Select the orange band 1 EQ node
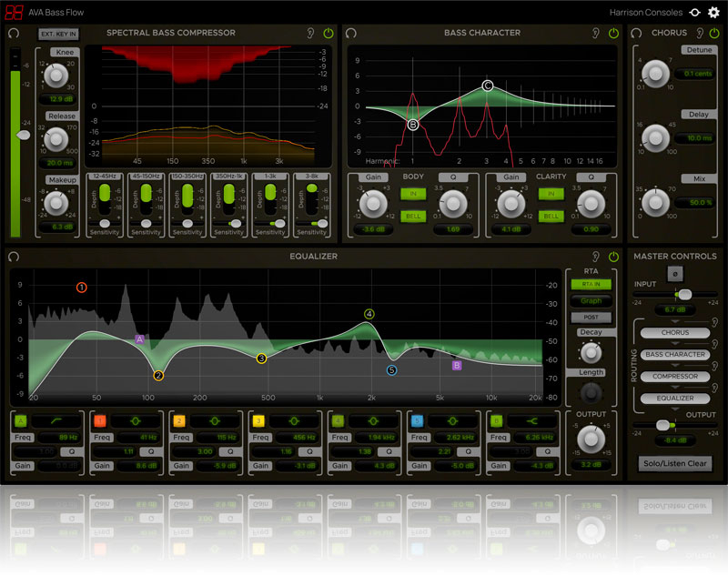 (81, 288)
